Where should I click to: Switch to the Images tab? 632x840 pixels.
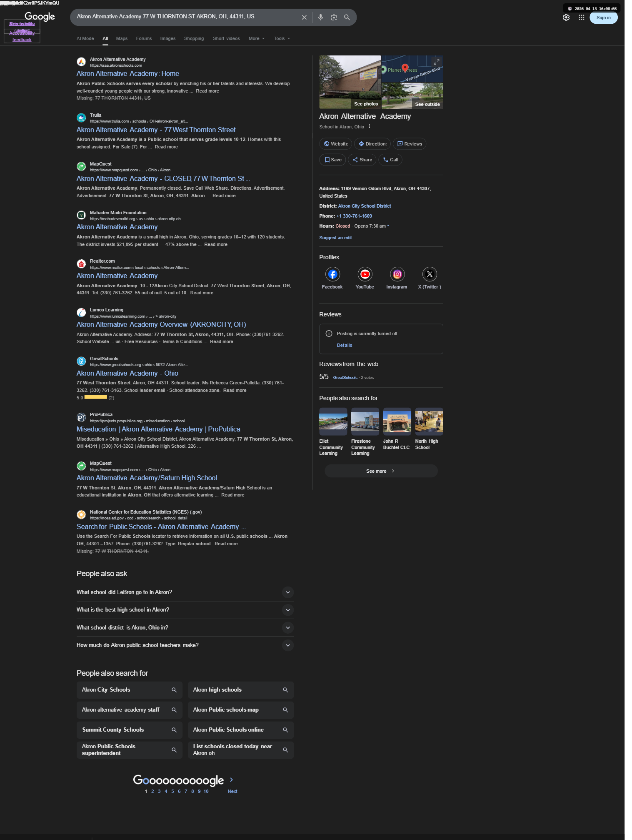168,38
